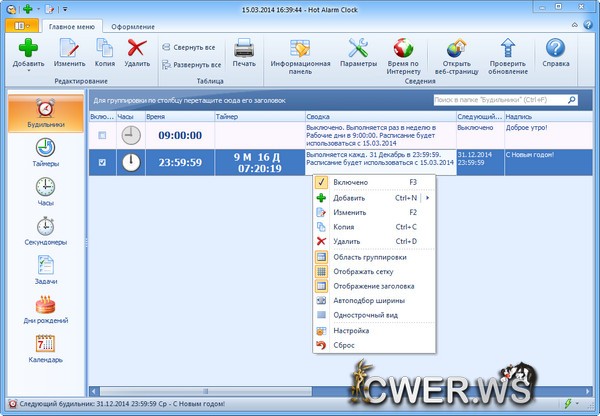Open Параметры tools icon
Viewport: 600px width, 416px height.
point(358,46)
